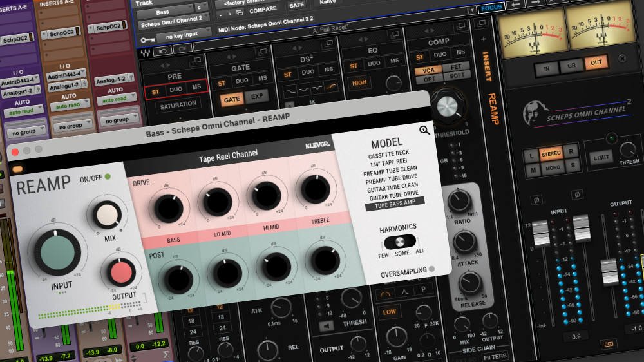Viewport: 644px width, 362px height.
Task: Select the first DS² filter shape icon
Action: pos(290,91)
